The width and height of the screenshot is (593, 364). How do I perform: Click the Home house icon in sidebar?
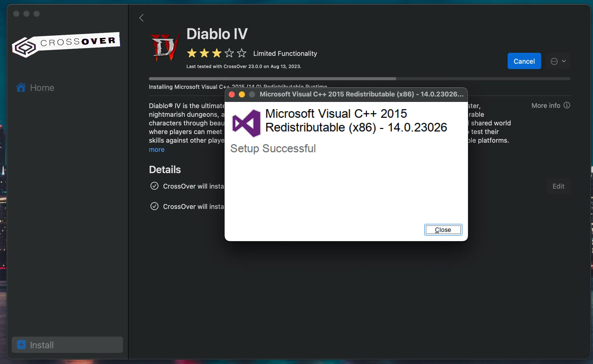21,87
